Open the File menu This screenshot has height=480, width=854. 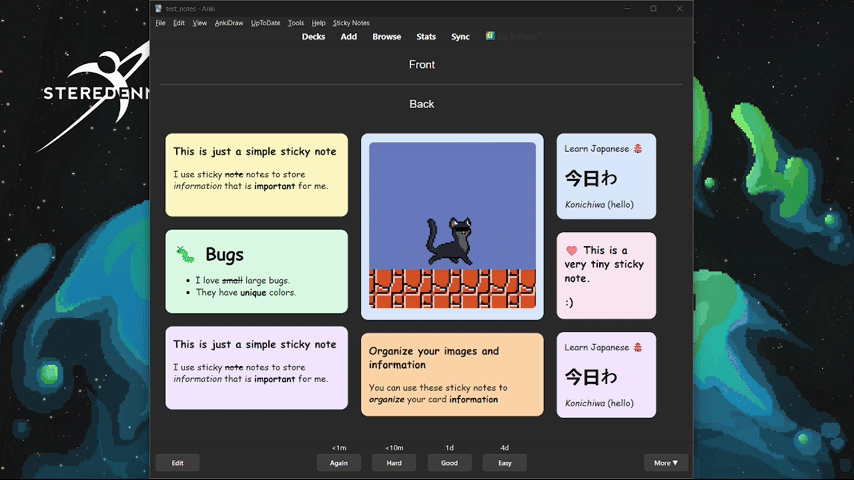point(160,23)
